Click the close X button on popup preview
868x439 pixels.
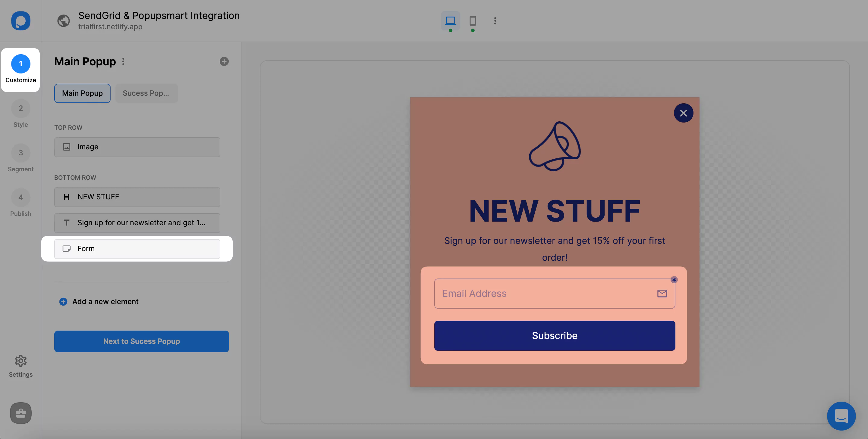684,113
